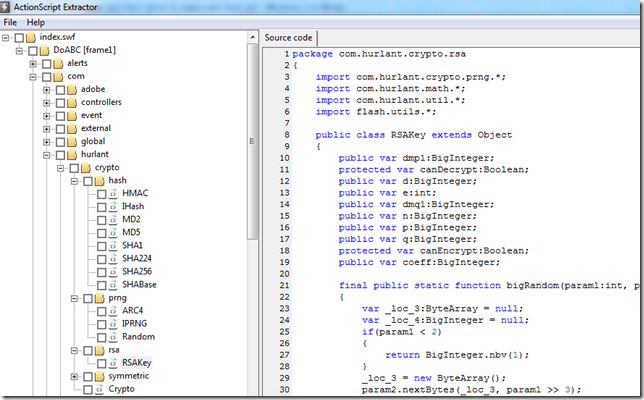Check the SHA256 checkbox
This screenshot has width=644, height=400.
[x=101, y=272]
